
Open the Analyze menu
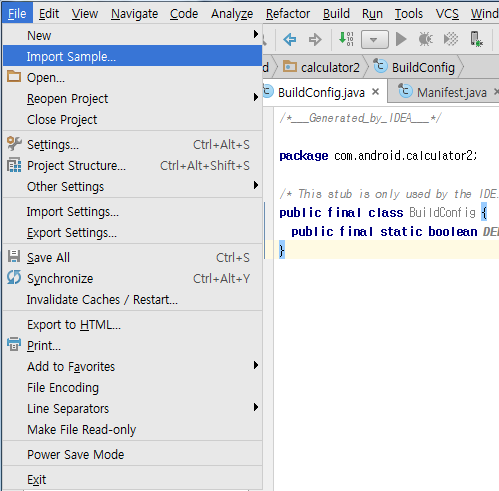point(232,14)
